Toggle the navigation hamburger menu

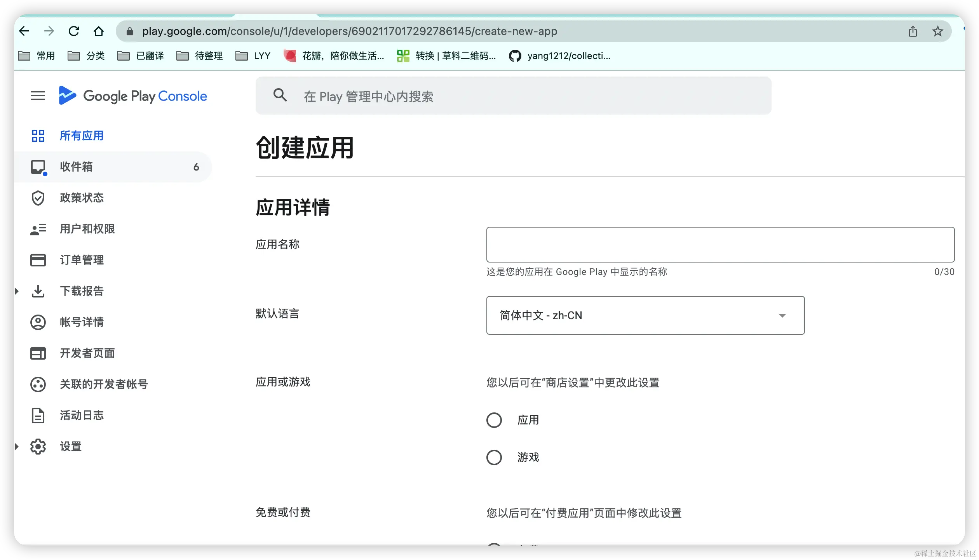pyautogui.click(x=38, y=96)
